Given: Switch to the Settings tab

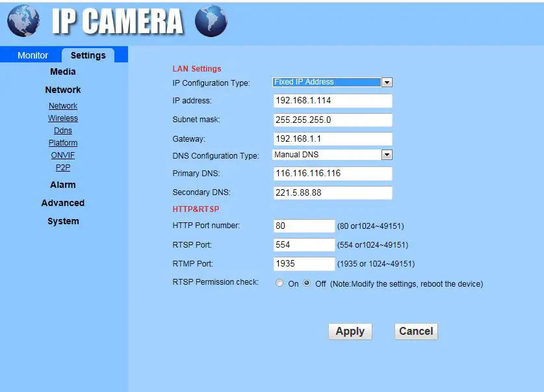Looking at the screenshot, I should coord(88,55).
